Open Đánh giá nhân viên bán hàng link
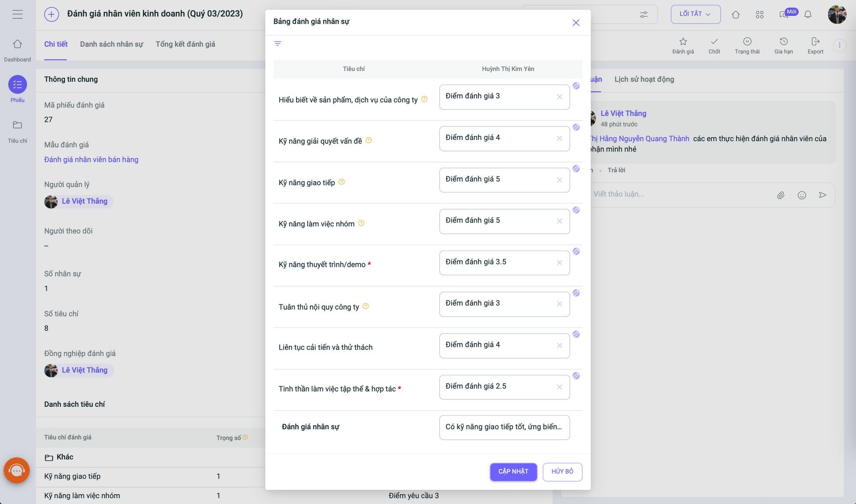Image resolution: width=856 pixels, height=504 pixels. (91, 160)
